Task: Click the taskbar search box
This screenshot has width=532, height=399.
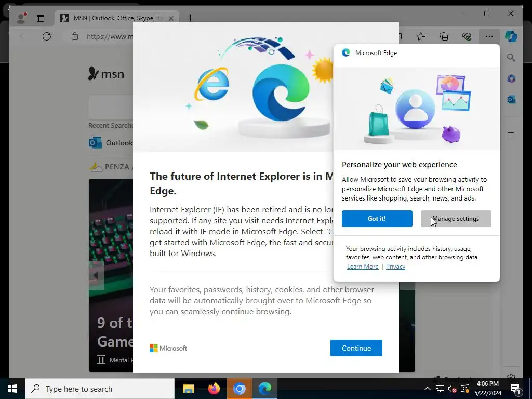Action: [100, 389]
